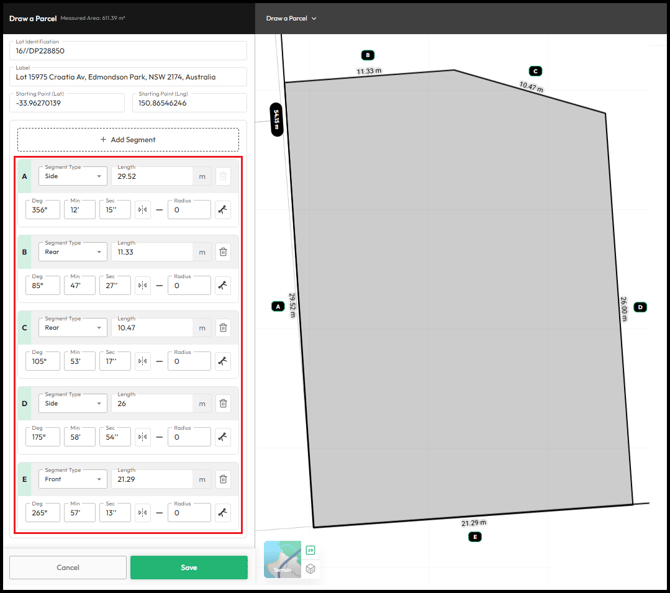Click the trash icon for segment D
Viewport: 670px width, 593px height.
tap(223, 403)
